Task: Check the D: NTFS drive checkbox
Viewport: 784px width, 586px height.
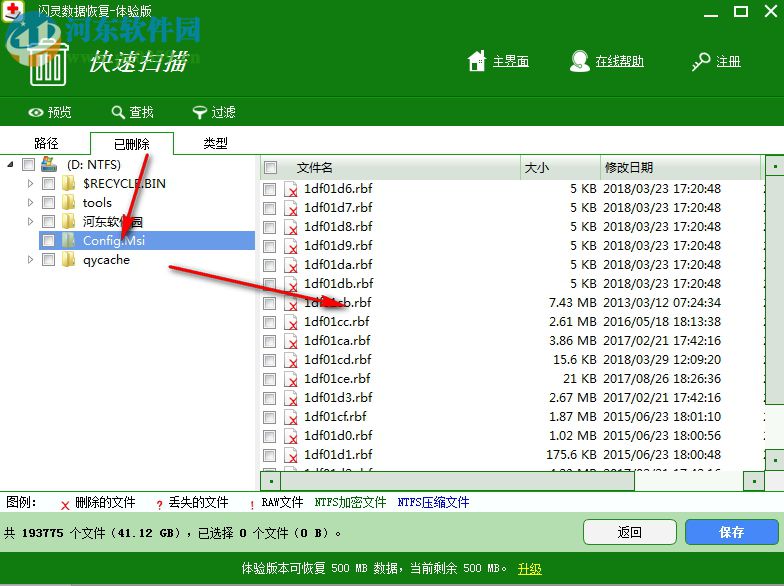Action: click(x=28, y=164)
